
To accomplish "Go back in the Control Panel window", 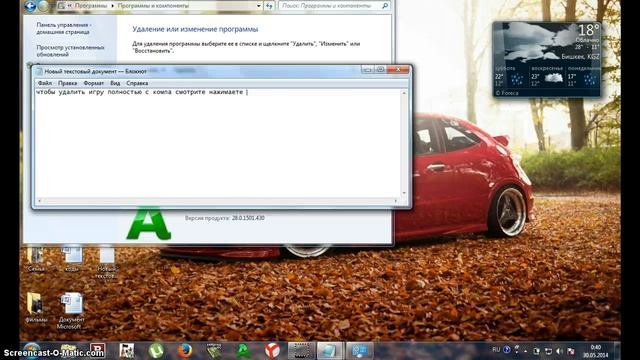I will 30,6.
